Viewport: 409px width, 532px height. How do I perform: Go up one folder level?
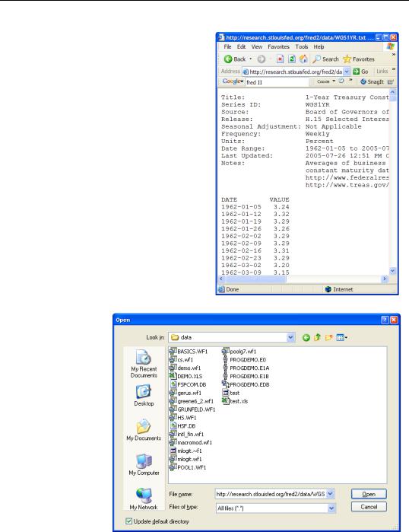[x=317, y=337]
